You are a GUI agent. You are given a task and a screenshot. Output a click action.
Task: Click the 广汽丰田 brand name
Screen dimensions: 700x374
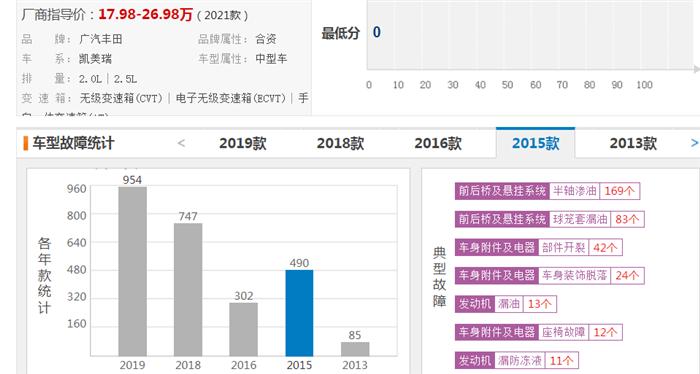pos(100,39)
